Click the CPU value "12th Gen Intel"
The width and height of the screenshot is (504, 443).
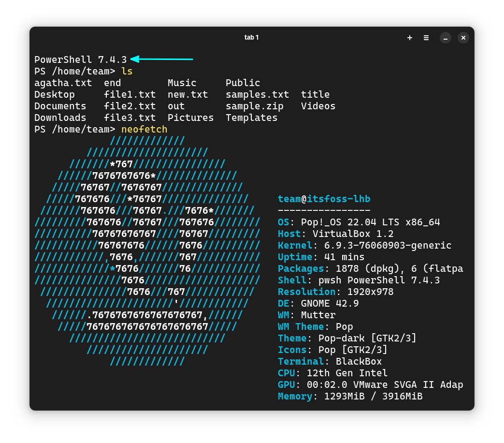click(x=347, y=373)
